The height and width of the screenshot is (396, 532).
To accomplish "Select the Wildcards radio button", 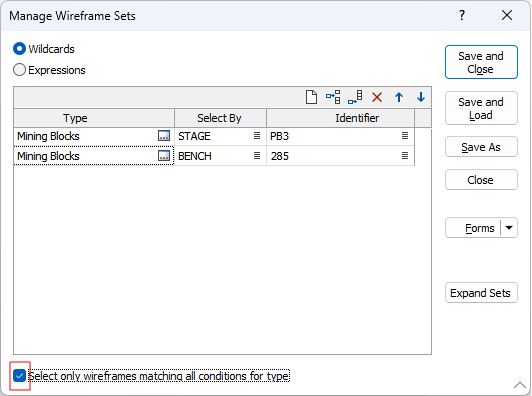I will tap(19, 49).
